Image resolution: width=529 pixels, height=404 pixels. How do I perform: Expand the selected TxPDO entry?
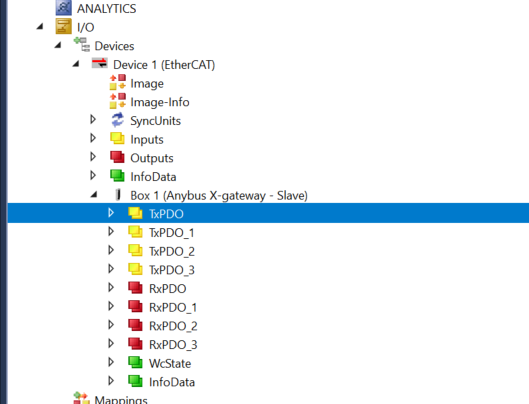click(111, 213)
